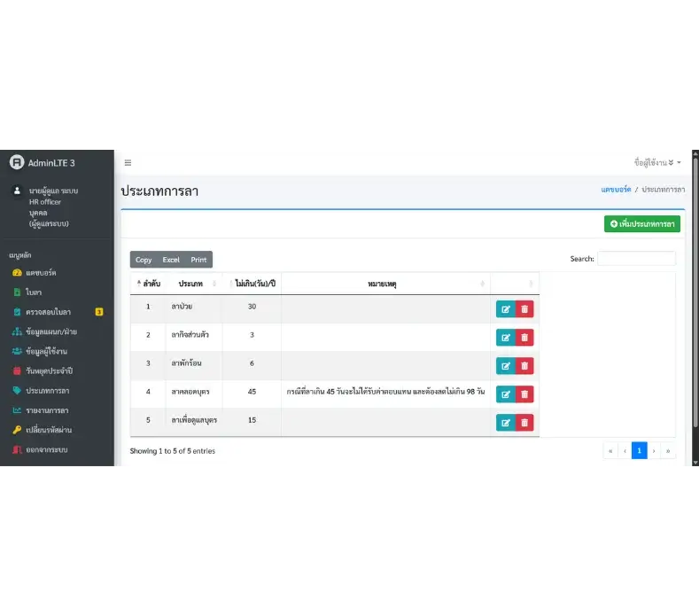
Task: Delete the ลาเพื่อดูแลบุตร row
Action: [x=524, y=422]
